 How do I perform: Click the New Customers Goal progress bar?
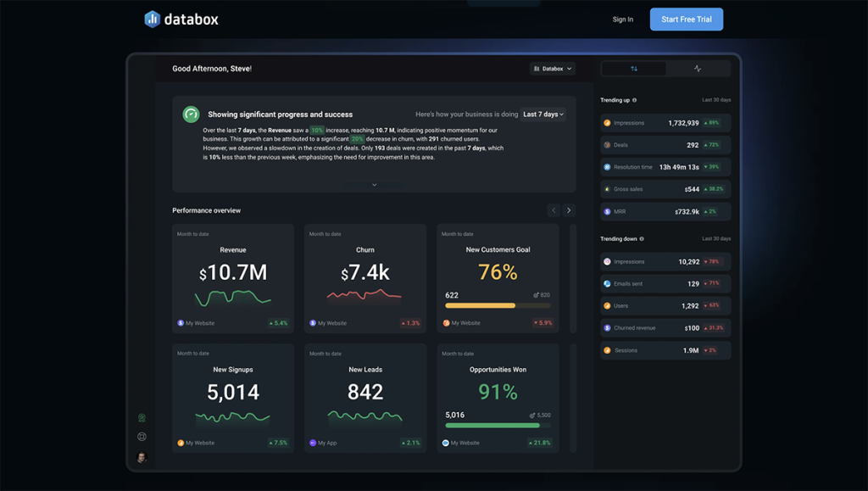[498, 305]
